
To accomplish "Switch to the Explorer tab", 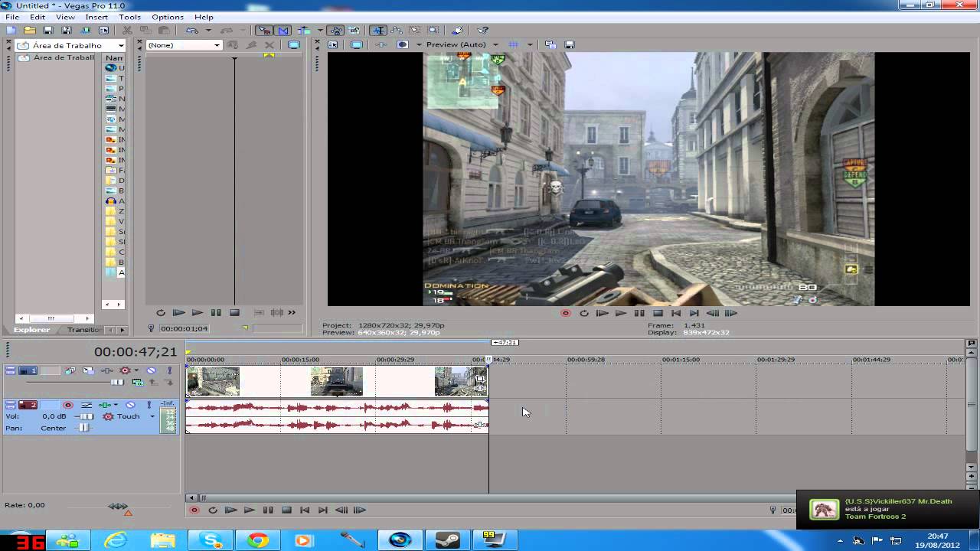I will 31,330.
